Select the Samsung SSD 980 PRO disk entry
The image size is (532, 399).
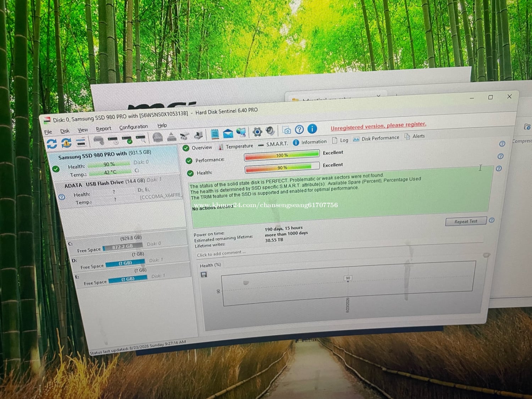pyautogui.click(x=113, y=162)
